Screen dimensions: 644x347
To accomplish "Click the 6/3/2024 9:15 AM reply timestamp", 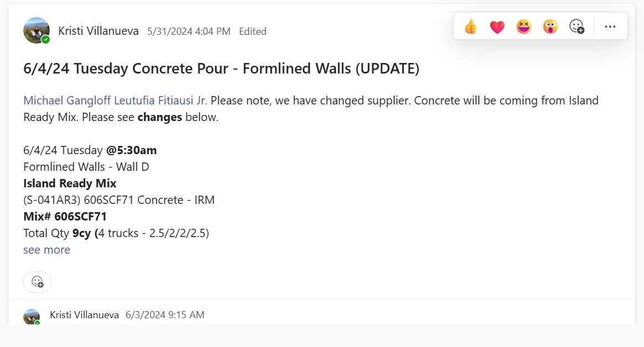I will 165,314.
